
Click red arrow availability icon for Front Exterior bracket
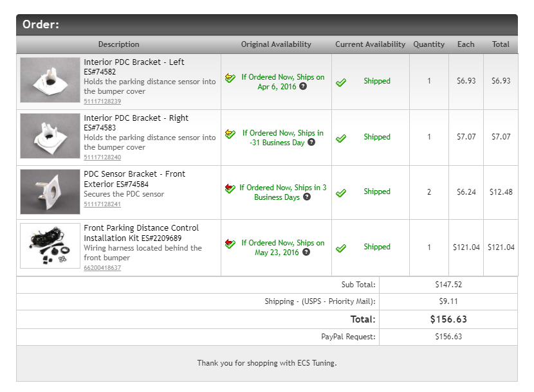click(230, 188)
